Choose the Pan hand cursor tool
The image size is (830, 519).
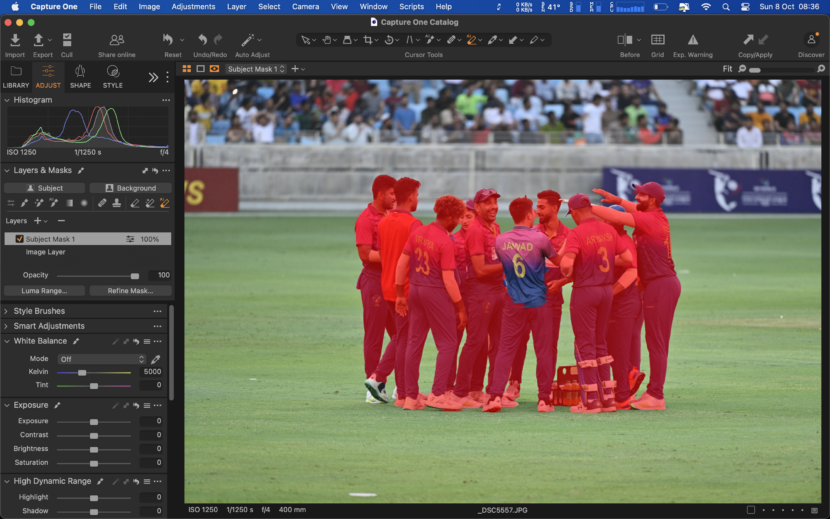tap(327, 40)
